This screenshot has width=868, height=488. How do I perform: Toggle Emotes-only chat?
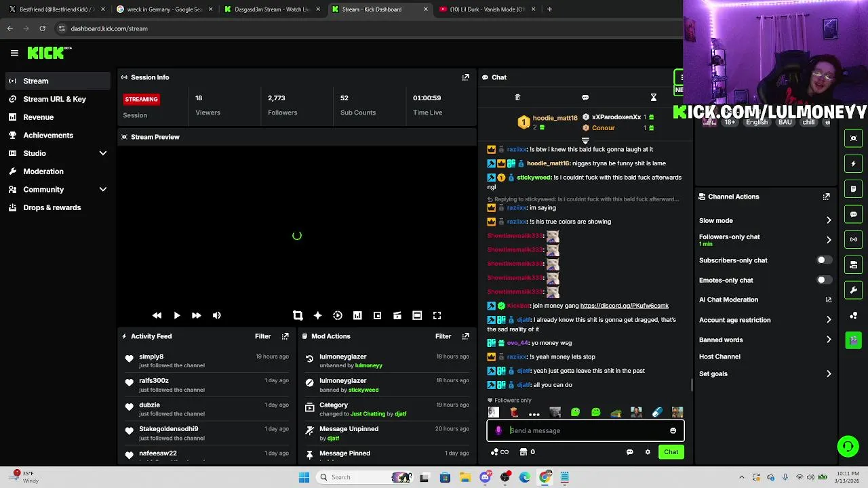[823, 280]
